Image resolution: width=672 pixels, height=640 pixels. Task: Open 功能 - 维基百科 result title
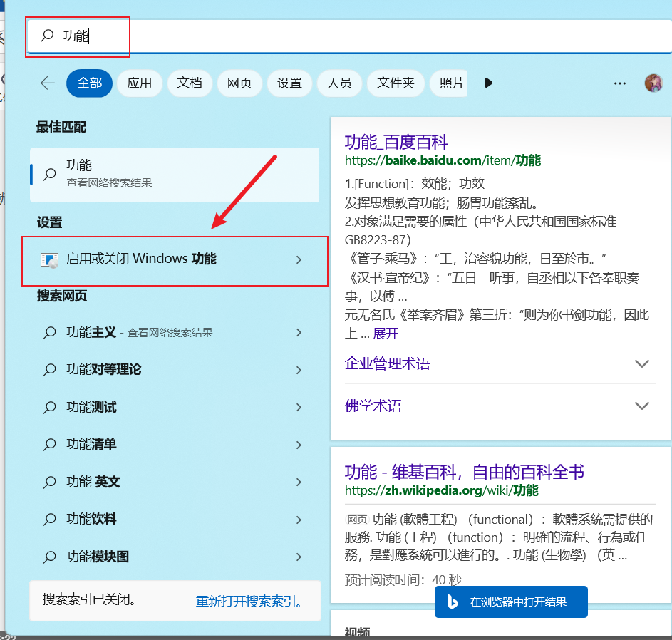click(464, 472)
